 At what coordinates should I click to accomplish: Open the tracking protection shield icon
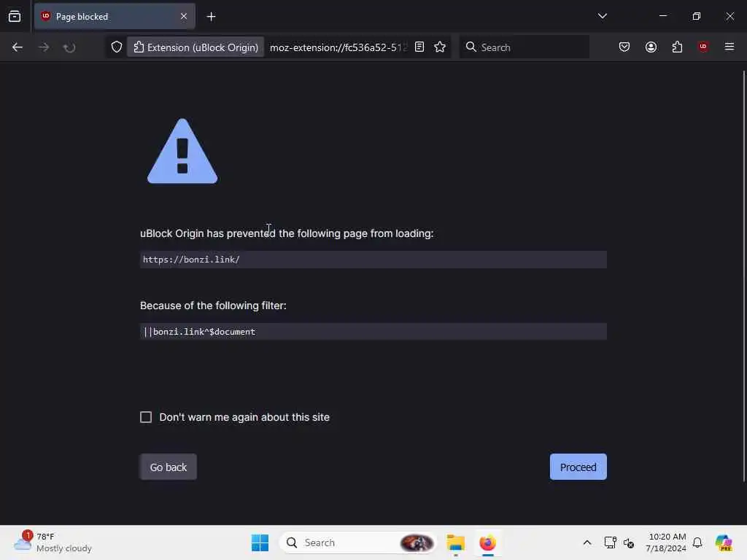pyautogui.click(x=117, y=47)
